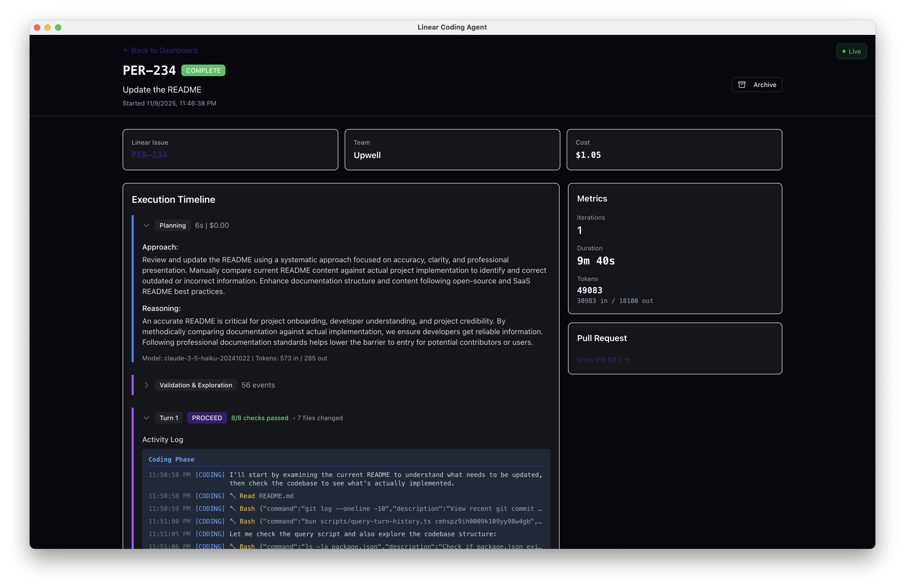Click the back arrow beside Back to Dashboard
Viewport: 905px width, 588px height.
tap(126, 50)
